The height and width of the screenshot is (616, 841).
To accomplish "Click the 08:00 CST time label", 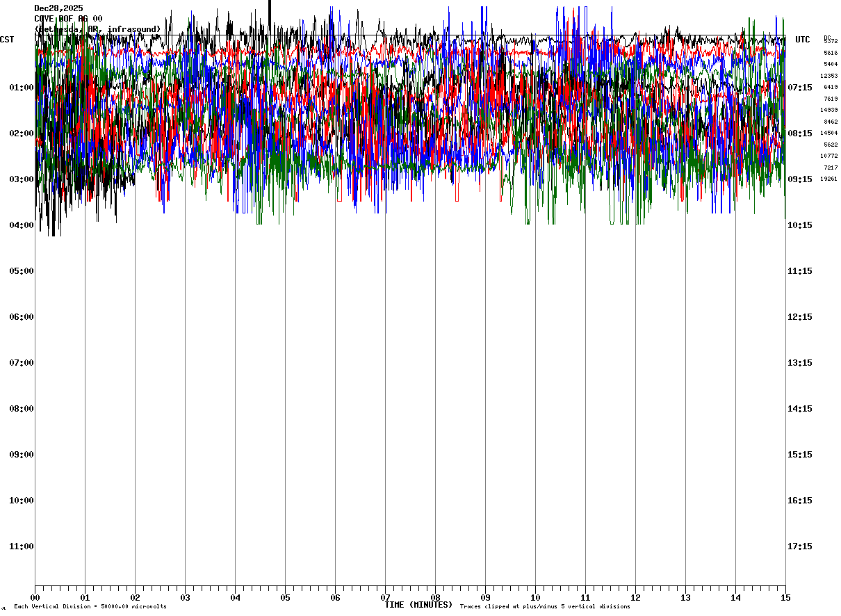I will coord(22,409).
